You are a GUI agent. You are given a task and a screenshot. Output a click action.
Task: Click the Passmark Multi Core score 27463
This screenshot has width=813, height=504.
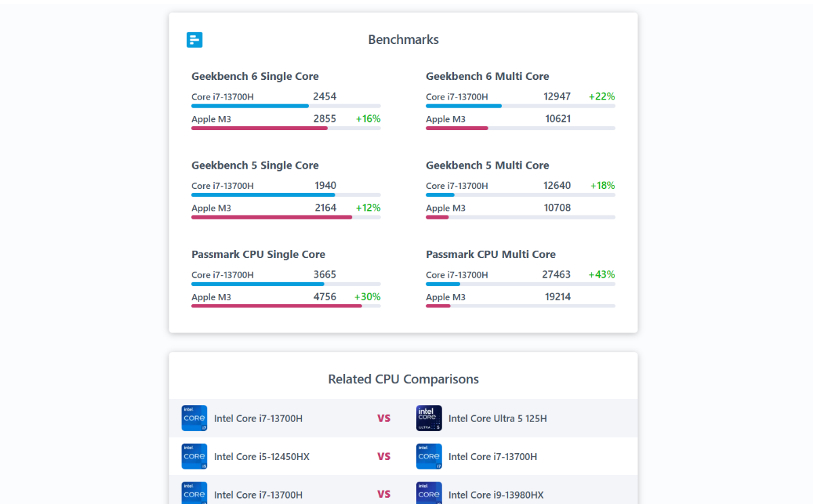pos(557,274)
